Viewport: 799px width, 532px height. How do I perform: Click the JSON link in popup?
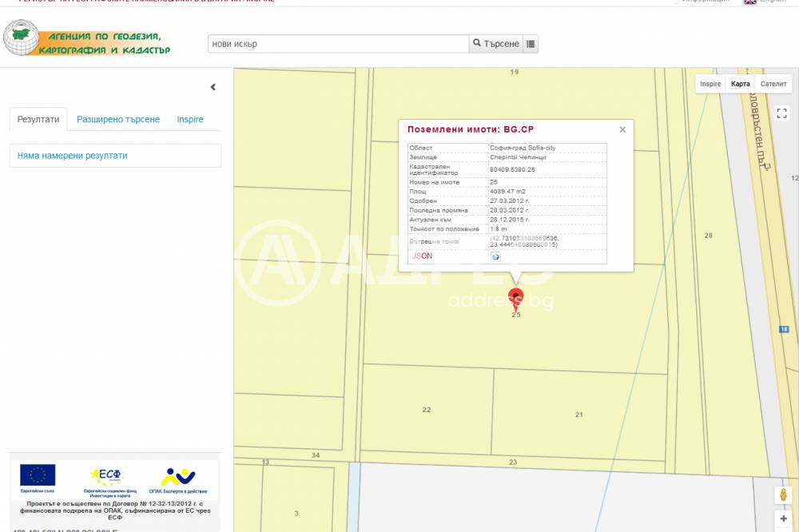pyautogui.click(x=422, y=256)
